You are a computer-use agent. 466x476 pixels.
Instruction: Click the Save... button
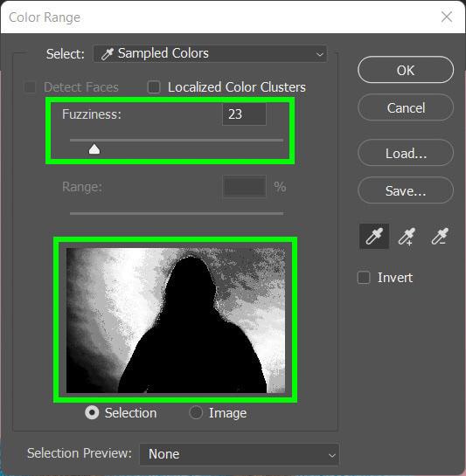click(x=406, y=190)
